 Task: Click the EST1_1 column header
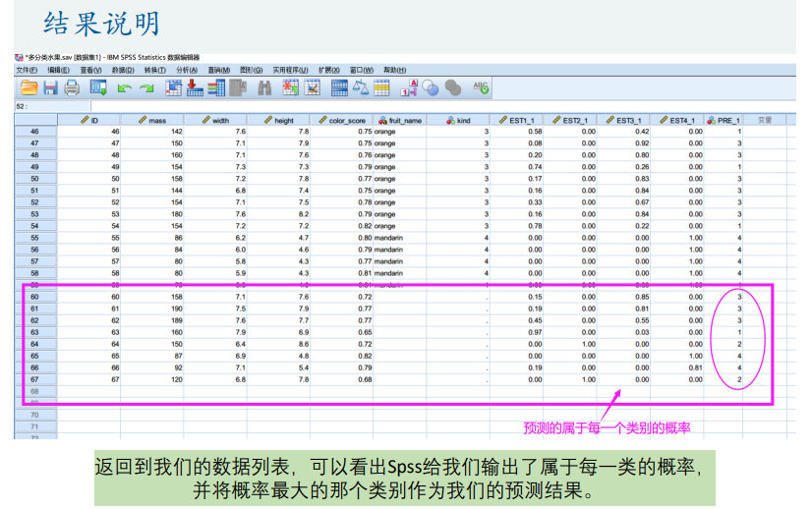(x=518, y=120)
